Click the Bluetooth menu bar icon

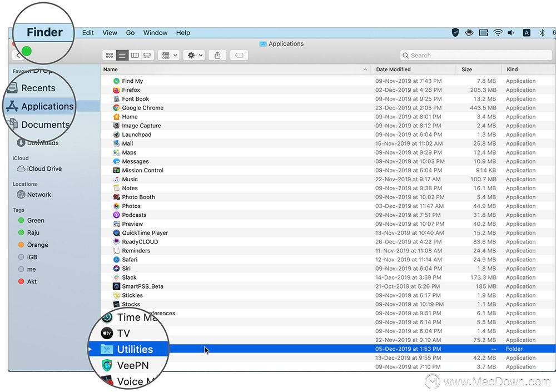pyautogui.click(x=542, y=33)
